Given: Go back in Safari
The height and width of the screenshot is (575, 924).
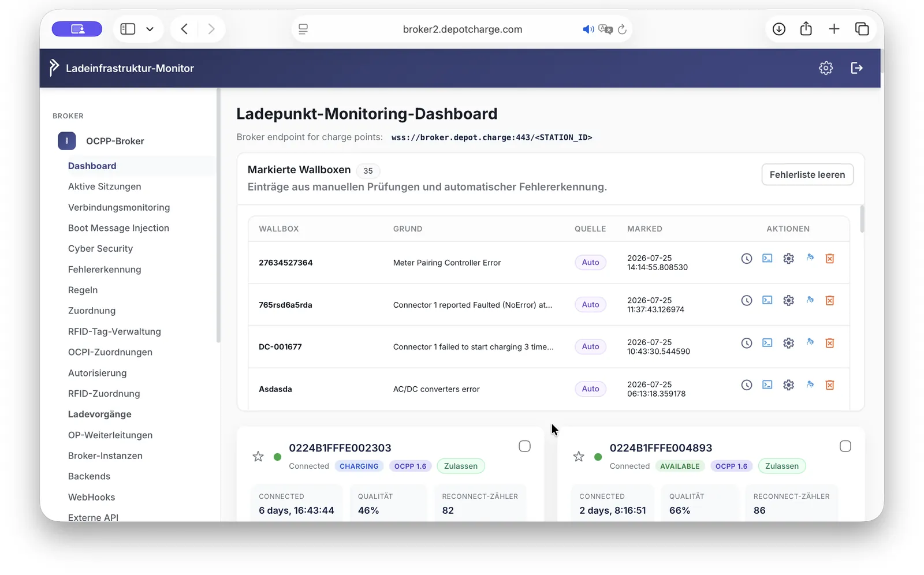Looking at the screenshot, I should (x=184, y=29).
